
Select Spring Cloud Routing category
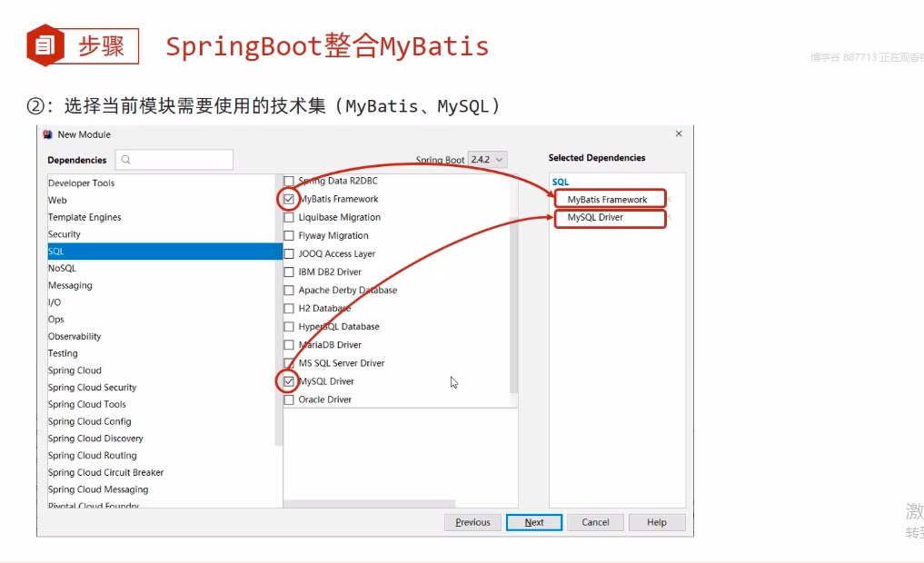pos(161,457)
